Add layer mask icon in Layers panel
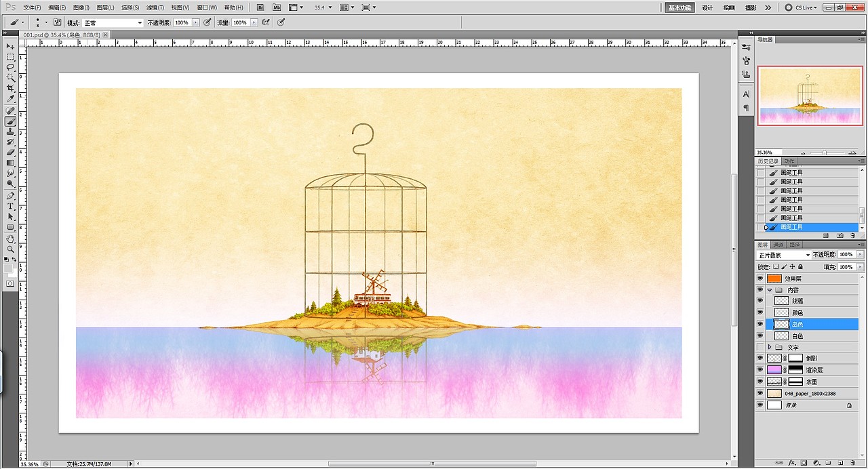Viewport: 868px width, 469px height. (x=804, y=463)
